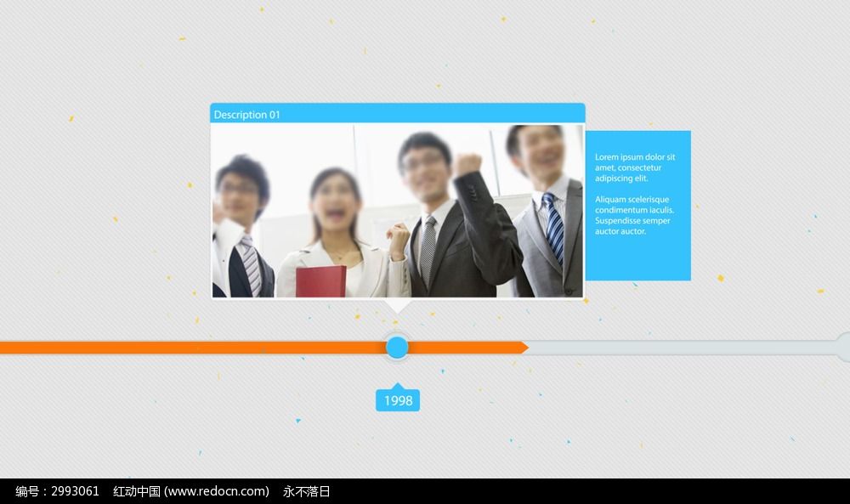
Task: Click the blue circular timeline marker
Action: coord(397,348)
